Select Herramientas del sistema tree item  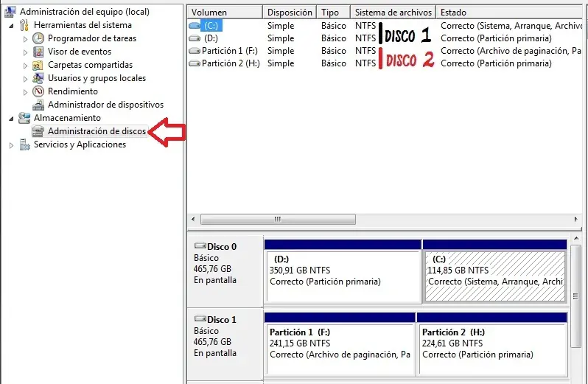(83, 25)
